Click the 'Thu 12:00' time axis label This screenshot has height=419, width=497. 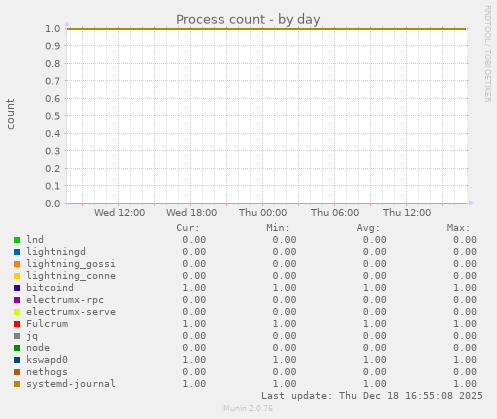click(407, 212)
